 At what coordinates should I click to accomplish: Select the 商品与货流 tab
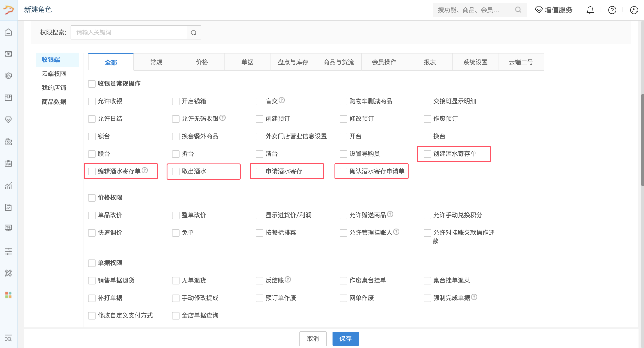tap(338, 62)
